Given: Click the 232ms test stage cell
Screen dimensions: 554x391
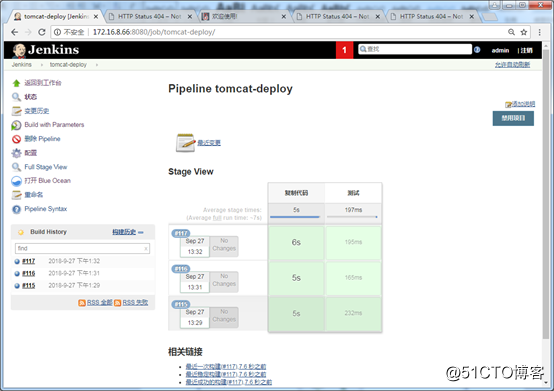Looking at the screenshot, I should (353, 313).
